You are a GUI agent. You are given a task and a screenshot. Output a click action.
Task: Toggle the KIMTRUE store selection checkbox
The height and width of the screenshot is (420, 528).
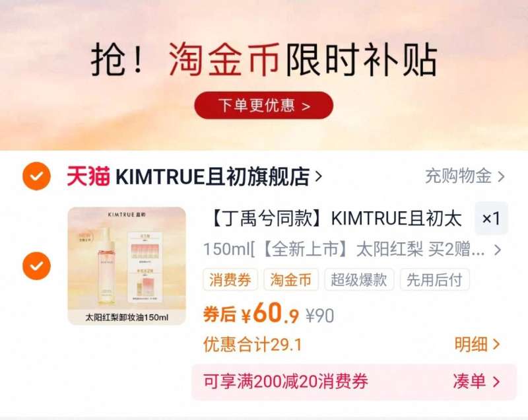point(36,176)
